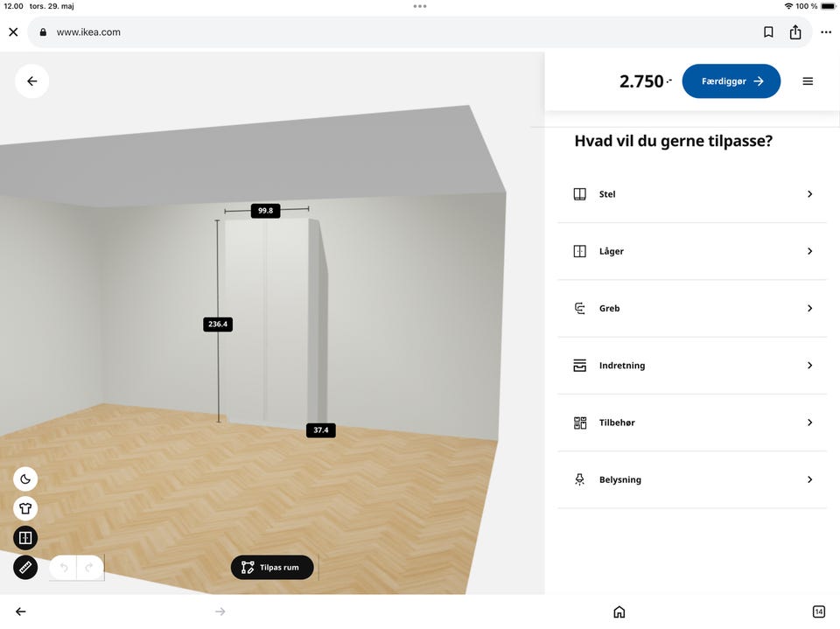The height and width of the screenshot is (629, 840).
Task: Open the Tilpas rum room editor
Action: click(x=272, y=568)
